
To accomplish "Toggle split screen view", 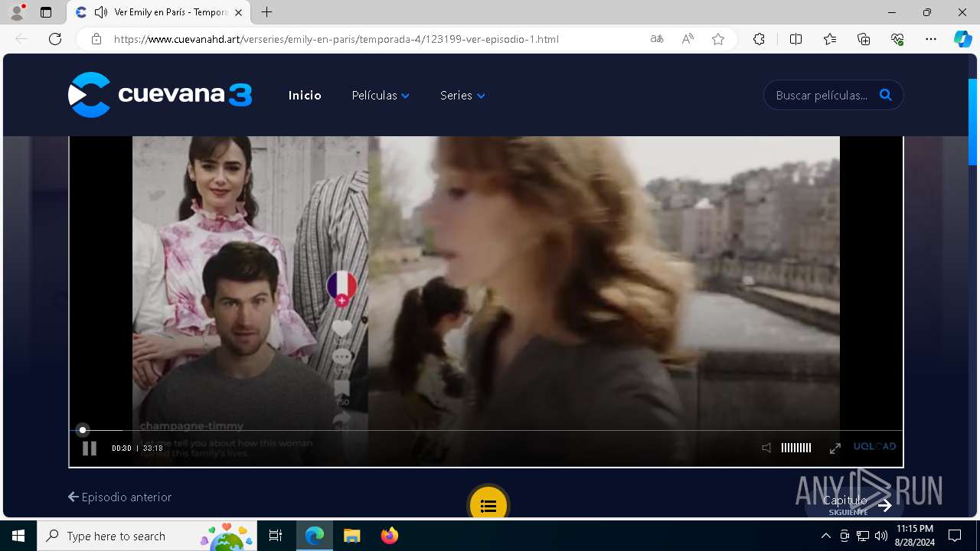I will click(x=795, y=39).
